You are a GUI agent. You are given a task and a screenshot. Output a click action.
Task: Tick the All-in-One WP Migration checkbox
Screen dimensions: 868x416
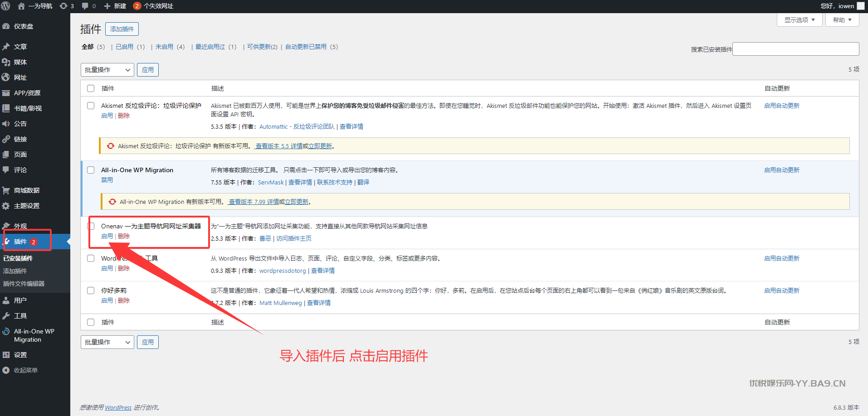(x=91, y=170)
